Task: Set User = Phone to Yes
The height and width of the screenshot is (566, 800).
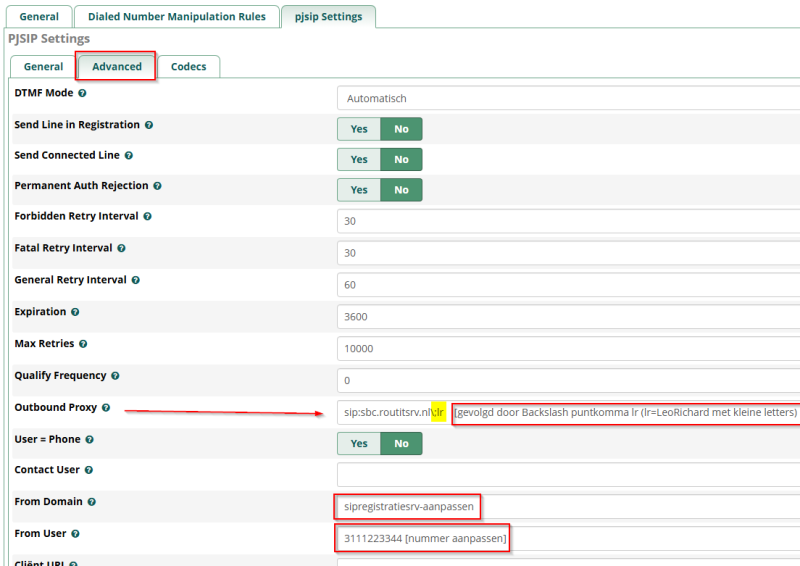Action: [x=359, y=443]
